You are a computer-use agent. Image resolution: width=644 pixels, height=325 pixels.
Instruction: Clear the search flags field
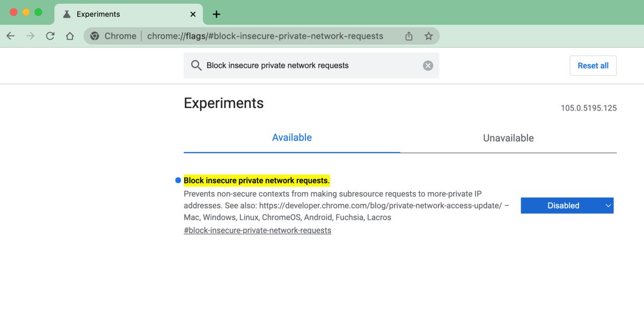coord(428,66)
